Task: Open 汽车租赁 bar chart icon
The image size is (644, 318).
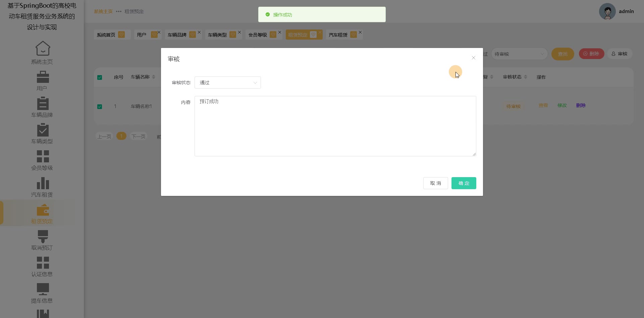Action: [43, 183]
